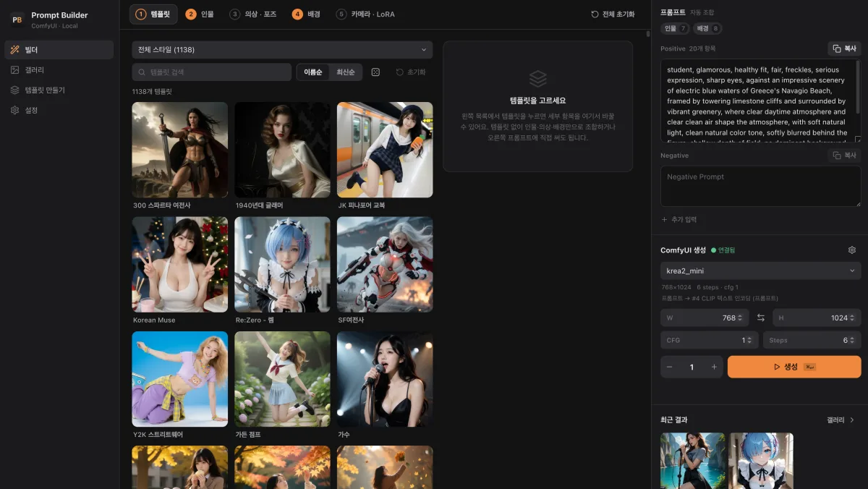Click the 템플릿 검색 search field
This screenshot has height=489, width=868.
point(212,72)
